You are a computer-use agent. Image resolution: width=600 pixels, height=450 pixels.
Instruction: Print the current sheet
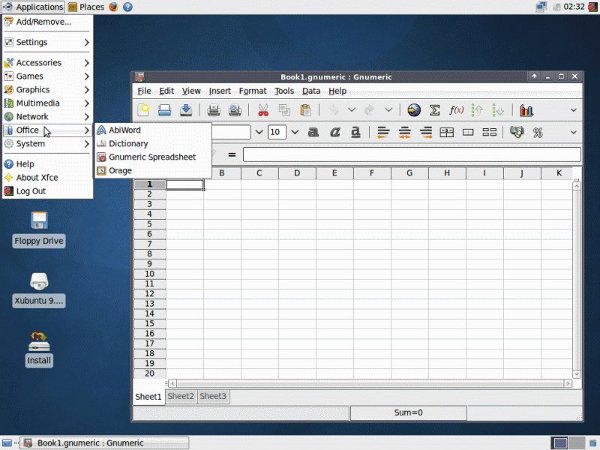point(214,110)
